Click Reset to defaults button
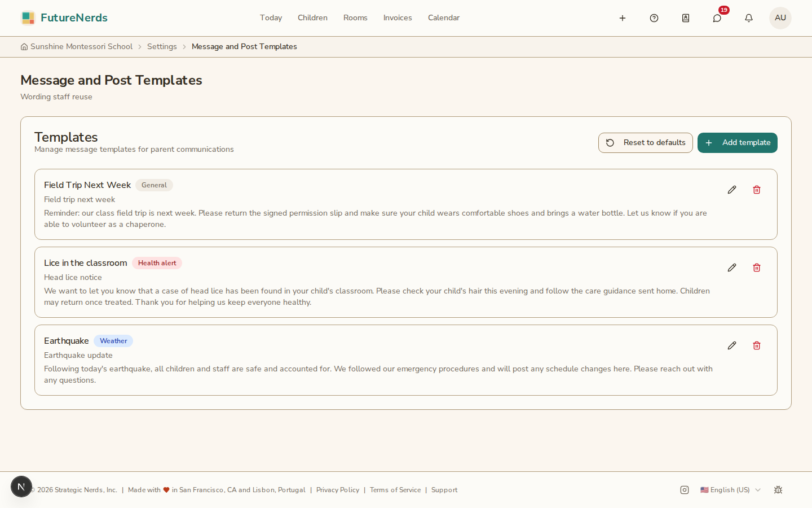 point(646,143)
